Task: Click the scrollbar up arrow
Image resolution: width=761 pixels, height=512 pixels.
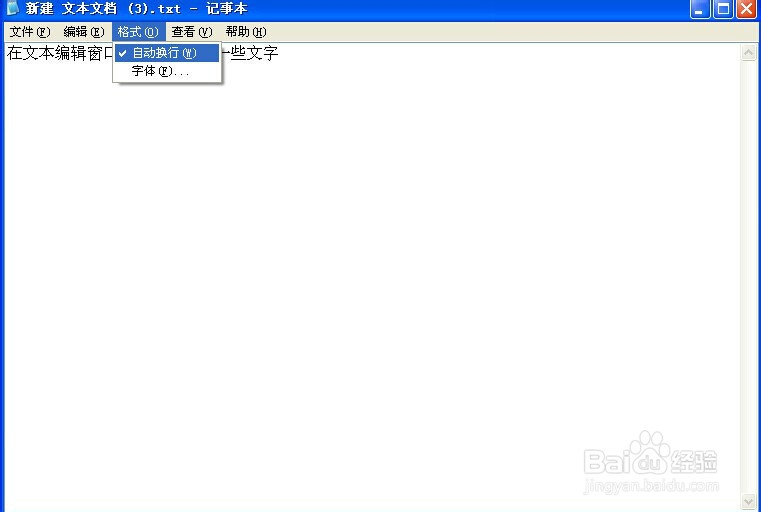Action: 748,52
